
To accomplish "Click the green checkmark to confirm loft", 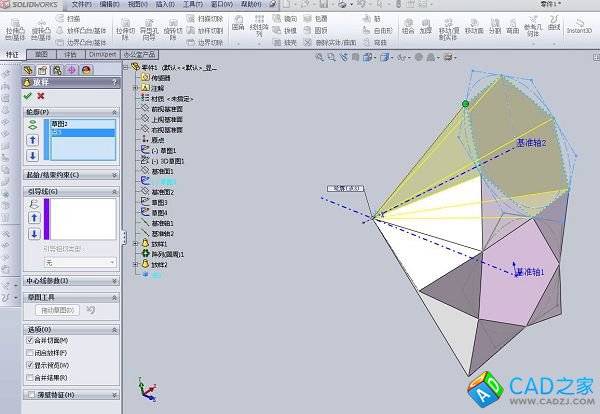I will pyautogui.click(x=27, y=96).
